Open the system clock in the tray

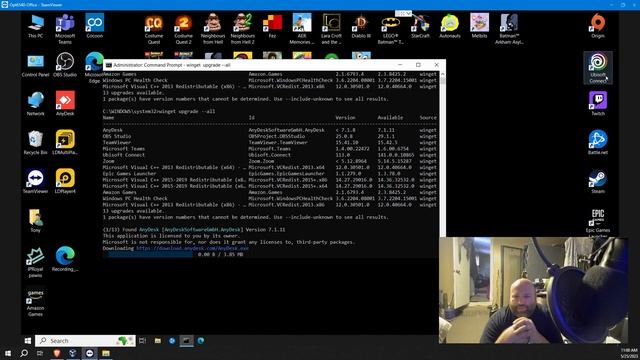pos(629,353)
